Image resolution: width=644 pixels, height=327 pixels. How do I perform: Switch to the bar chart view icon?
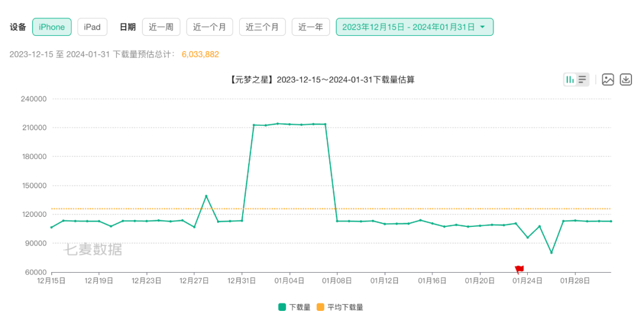570,79
